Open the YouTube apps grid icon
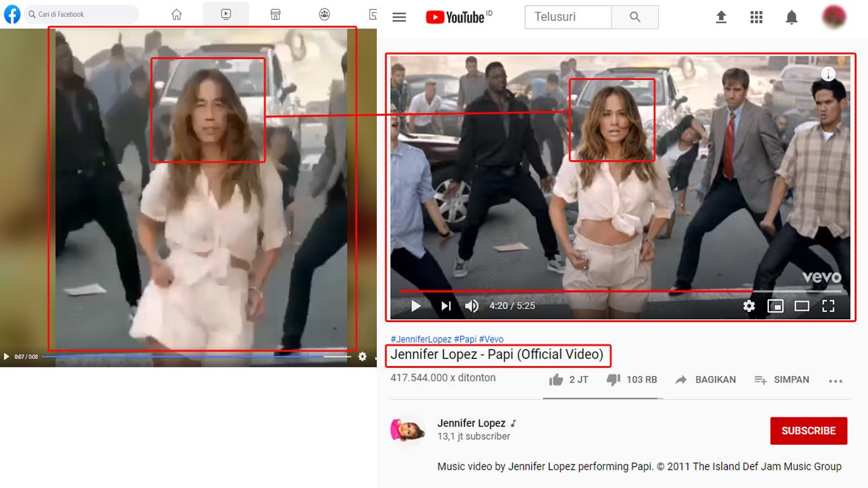 (x=756, y=17)
